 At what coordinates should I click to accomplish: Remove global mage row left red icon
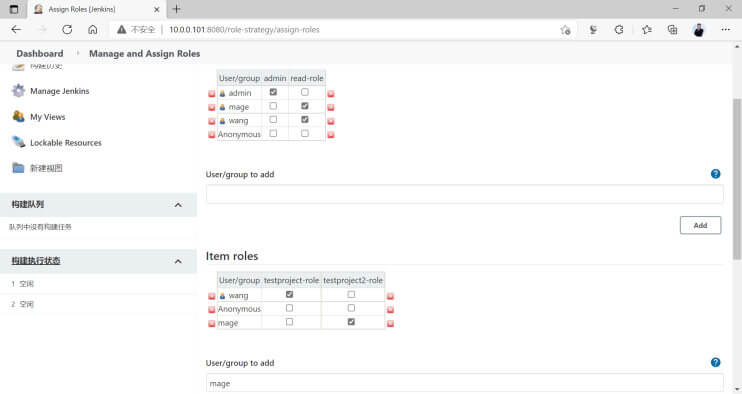pyautogui.click(x=212, y=107)
